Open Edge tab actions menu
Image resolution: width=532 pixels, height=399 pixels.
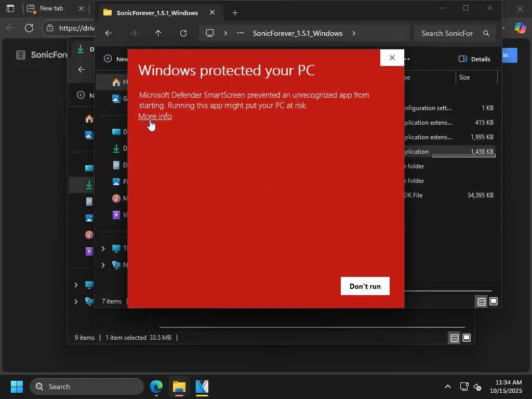point(10,8)
